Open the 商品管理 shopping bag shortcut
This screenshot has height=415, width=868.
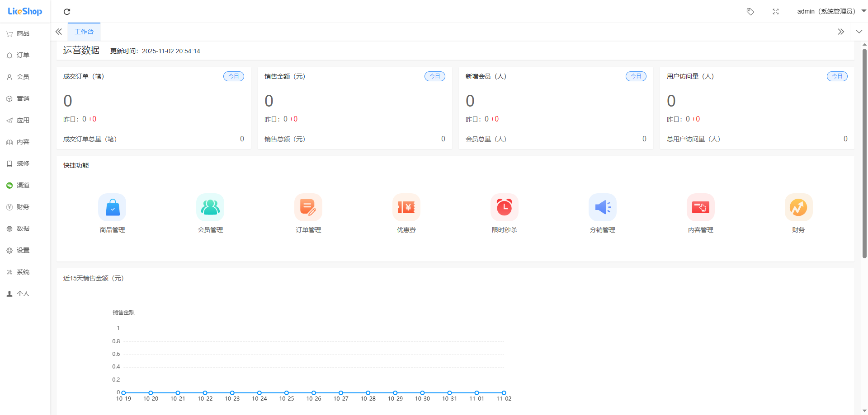(x=112, y=207)
